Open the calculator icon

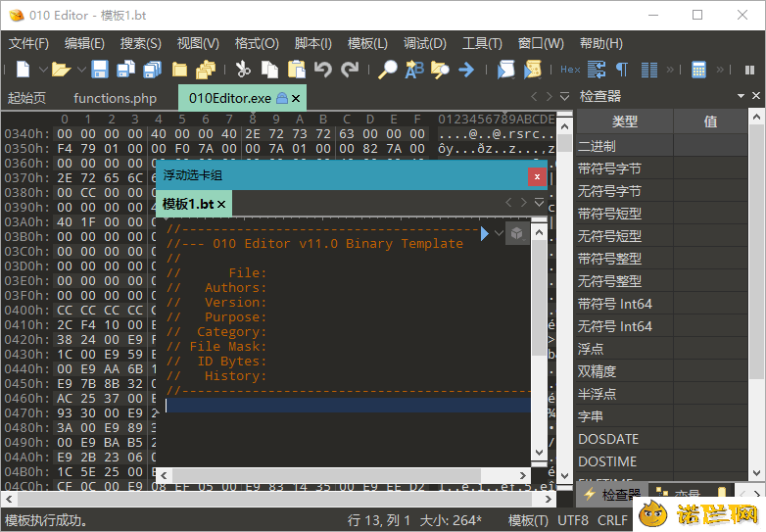click(x=698, y=70)
